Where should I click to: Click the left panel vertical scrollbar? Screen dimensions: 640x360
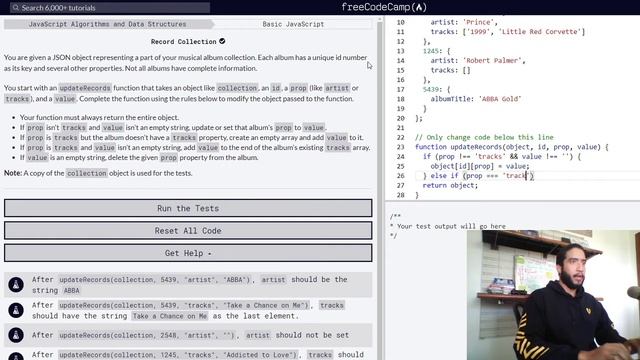(380, 188)
